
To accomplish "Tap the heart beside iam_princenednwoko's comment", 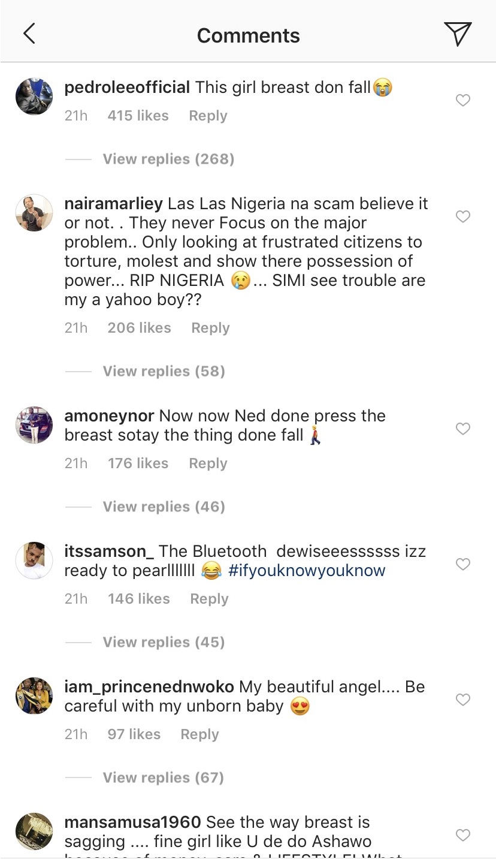I will pos(463,700).
